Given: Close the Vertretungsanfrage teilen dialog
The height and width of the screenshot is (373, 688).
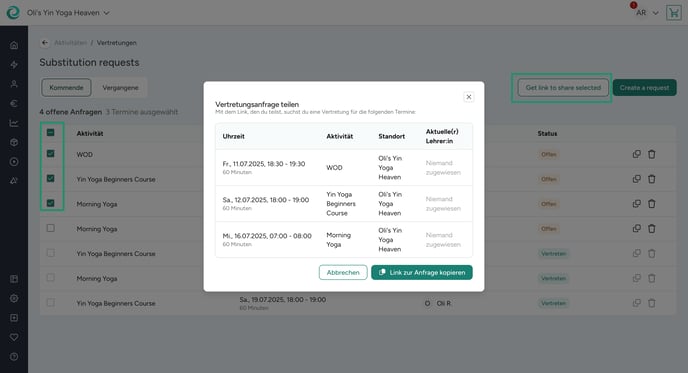Looking at the screenshot, I should pos(469,97).
